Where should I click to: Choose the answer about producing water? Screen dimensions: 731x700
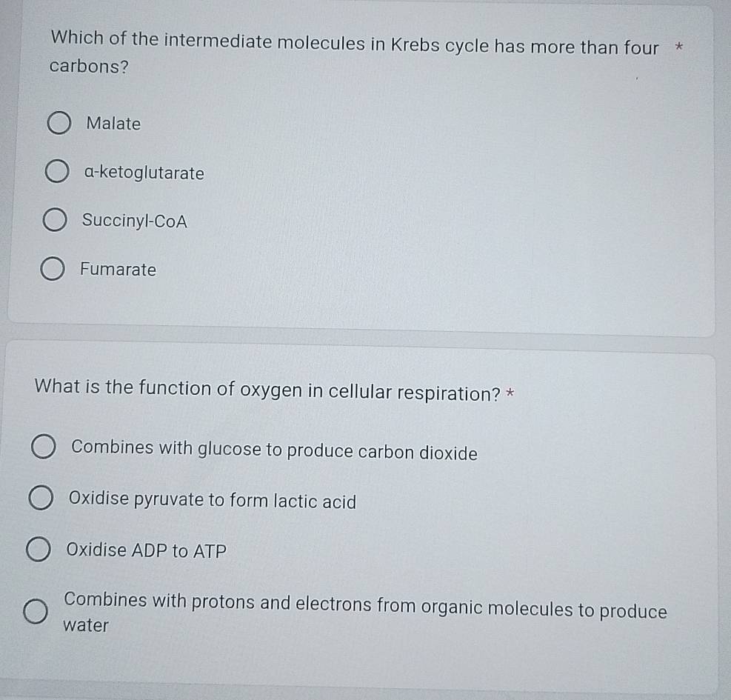click(x=36, y=613)
